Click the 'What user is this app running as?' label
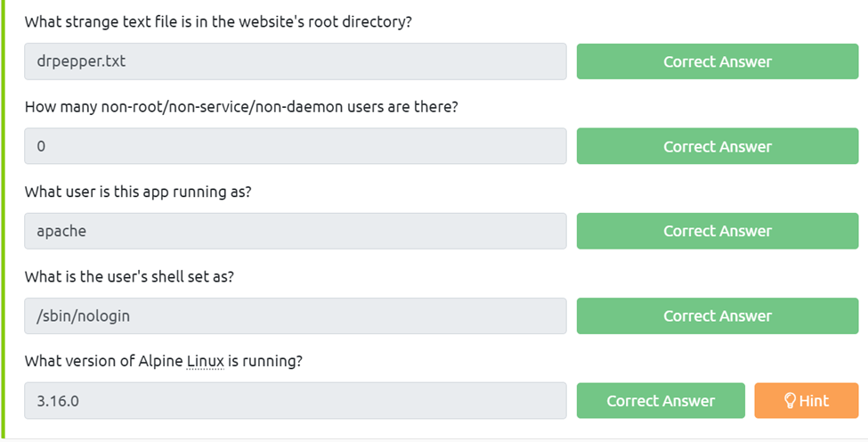 pos(138,192)
